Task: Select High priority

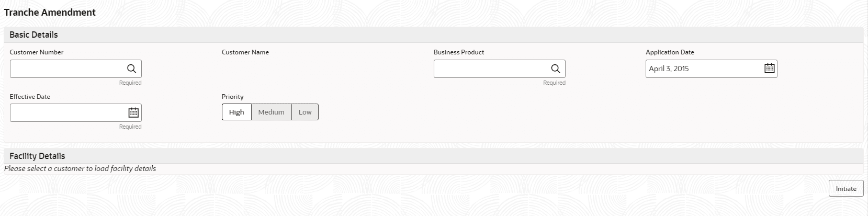Action: point(236,112)
